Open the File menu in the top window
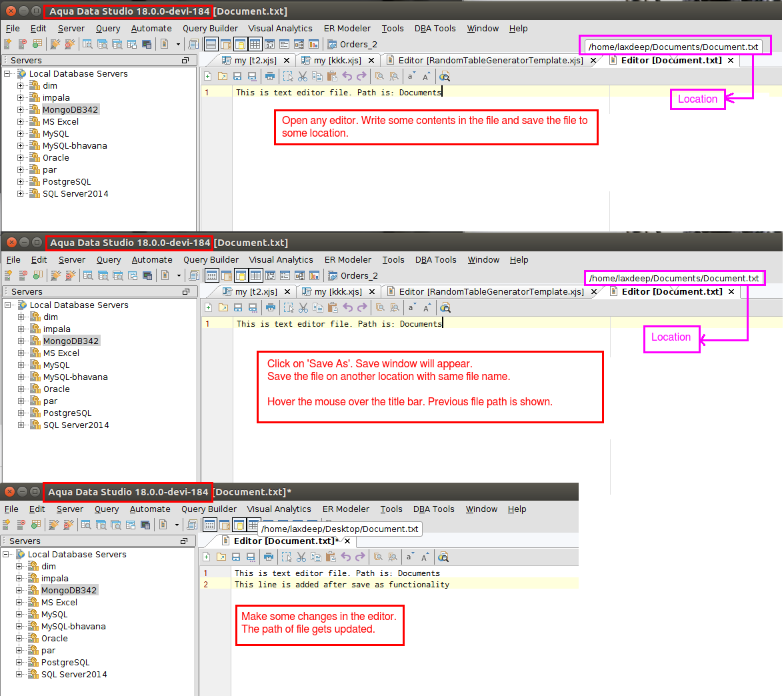Viewport: 784px width, 696px height. click(x=13, y=29)
